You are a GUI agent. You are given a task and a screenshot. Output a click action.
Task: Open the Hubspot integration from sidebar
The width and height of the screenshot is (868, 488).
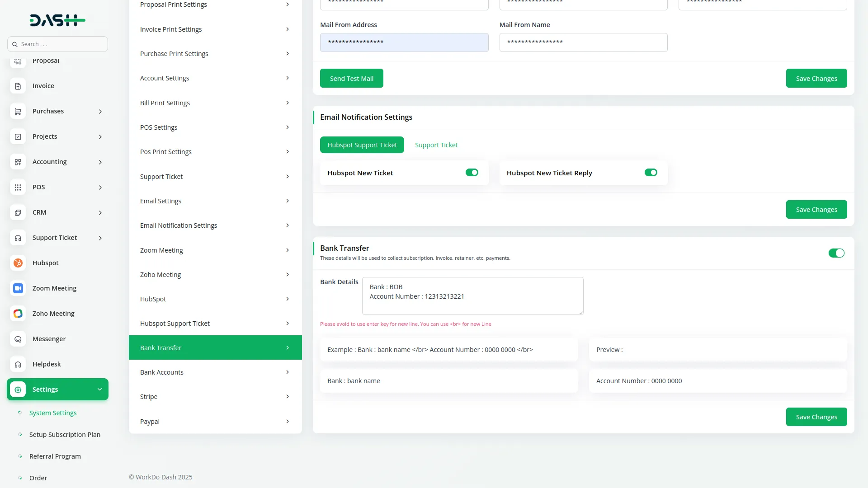[45, 263]
